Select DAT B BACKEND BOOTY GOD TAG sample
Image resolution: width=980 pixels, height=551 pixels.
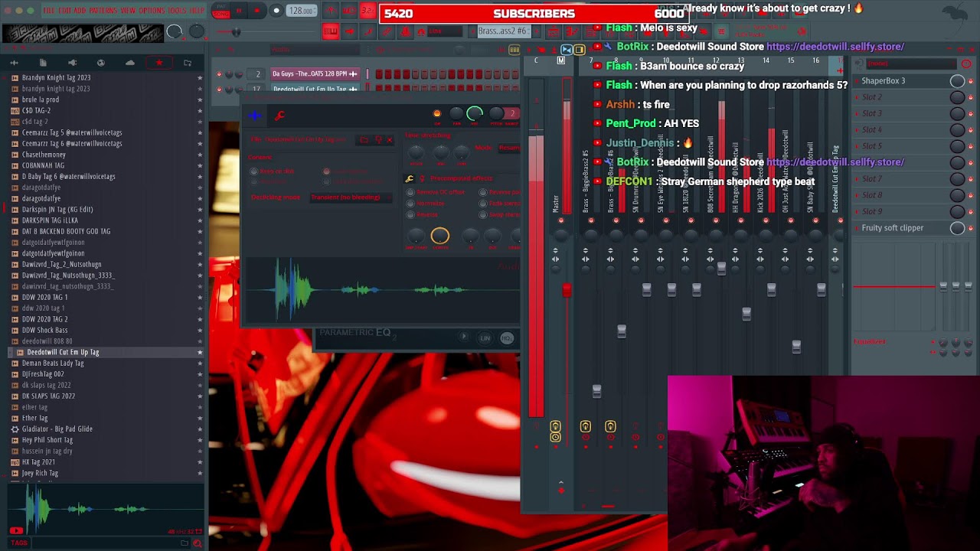[66, 231]
